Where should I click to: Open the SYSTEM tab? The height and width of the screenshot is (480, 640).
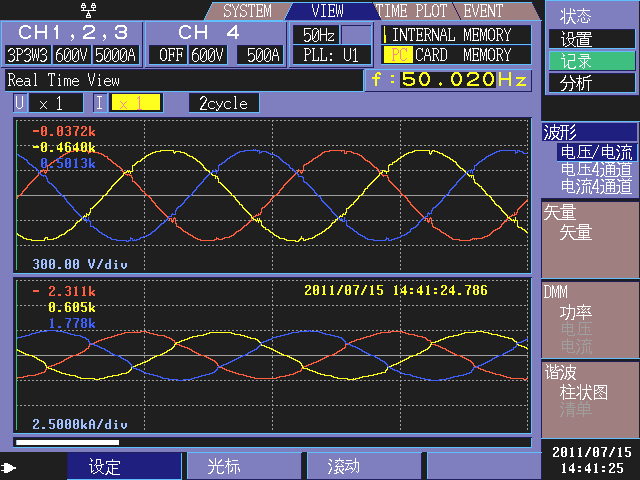tap(247, 11)
